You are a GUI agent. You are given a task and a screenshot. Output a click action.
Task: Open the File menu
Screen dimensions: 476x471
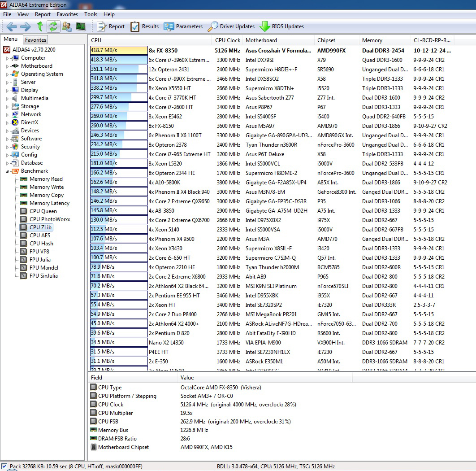7,14
